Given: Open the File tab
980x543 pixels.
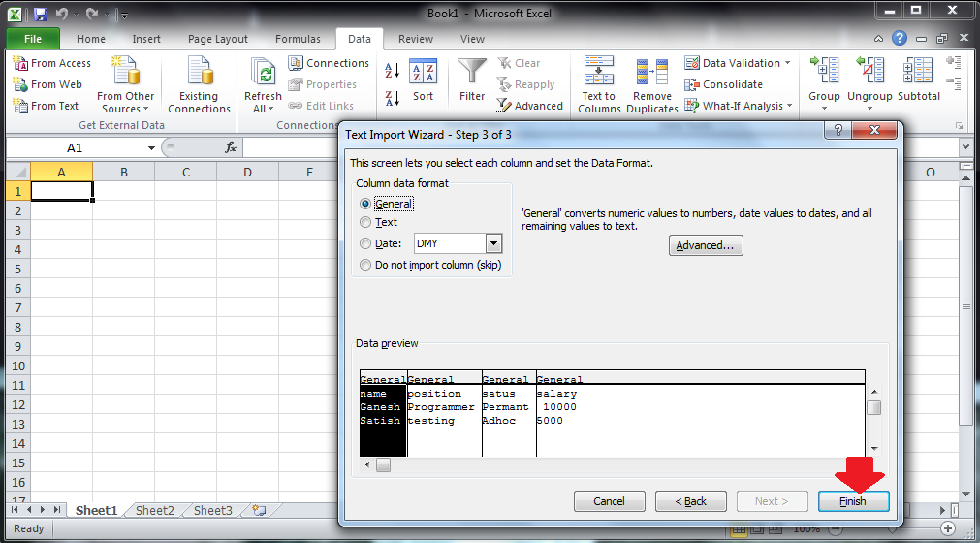Looking at the screenshot, I should 33,39.
